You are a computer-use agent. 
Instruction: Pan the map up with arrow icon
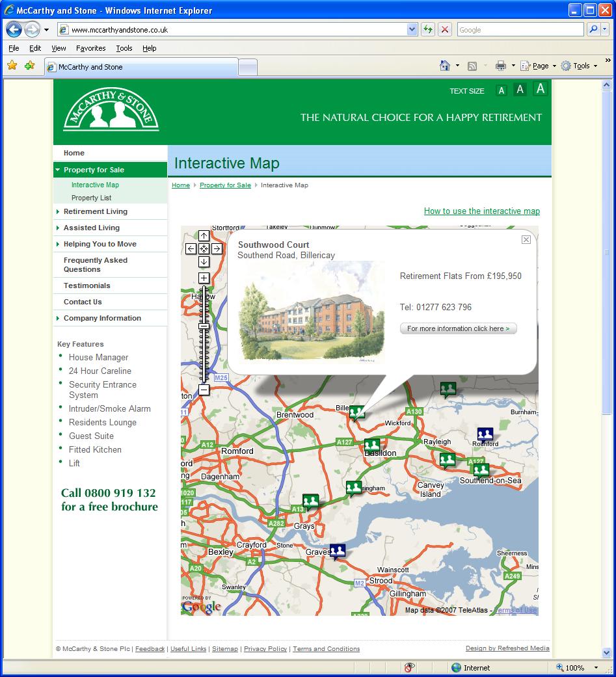(204, 235)
